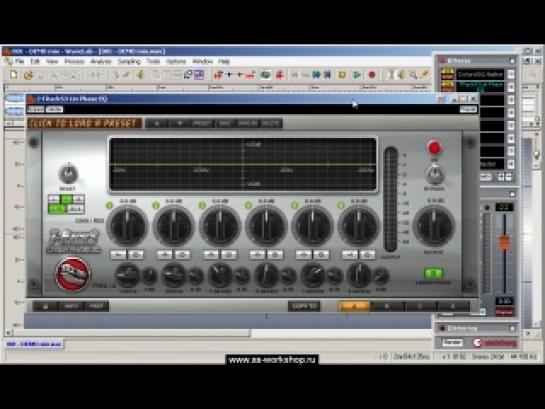Viewport: 545px width, 409px height.
Task: Click the PREF button in plugin bottom bar
Action: 96,306
